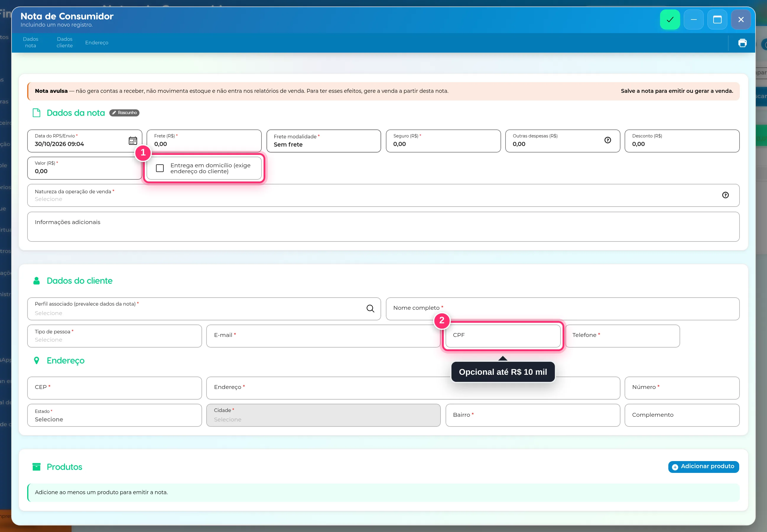Click the Dados do cliente section heading
Screen dimensions: 767x532
pyautogui.click(x=79, y=281)
